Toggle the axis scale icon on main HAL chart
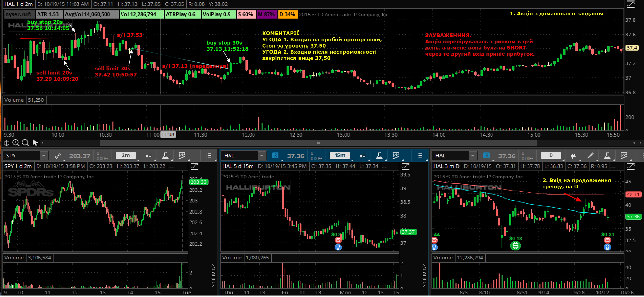 tap(630, 4)
